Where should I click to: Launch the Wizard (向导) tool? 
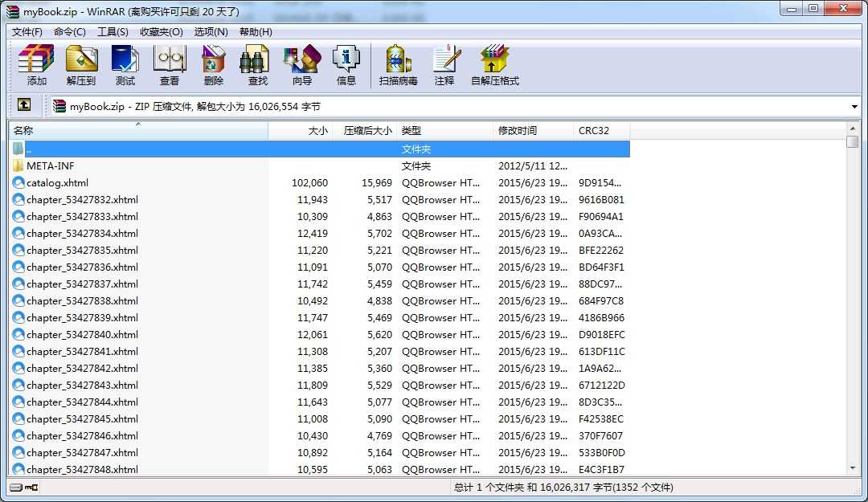(301, 59)
